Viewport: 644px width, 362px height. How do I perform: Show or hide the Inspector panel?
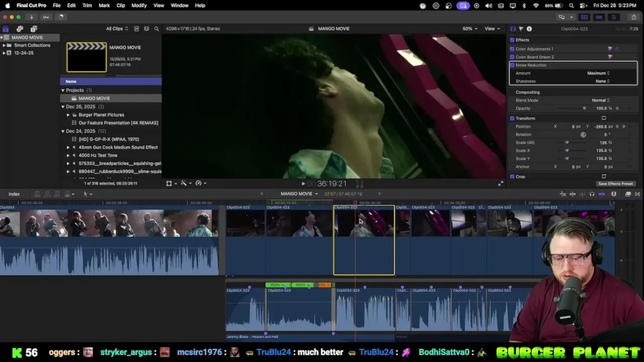click(613, 17)
